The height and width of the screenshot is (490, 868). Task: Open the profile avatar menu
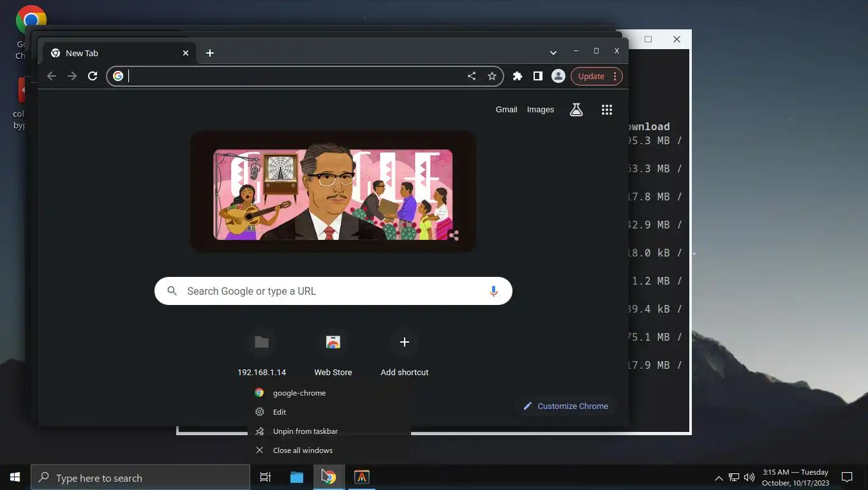pos(558,76)
